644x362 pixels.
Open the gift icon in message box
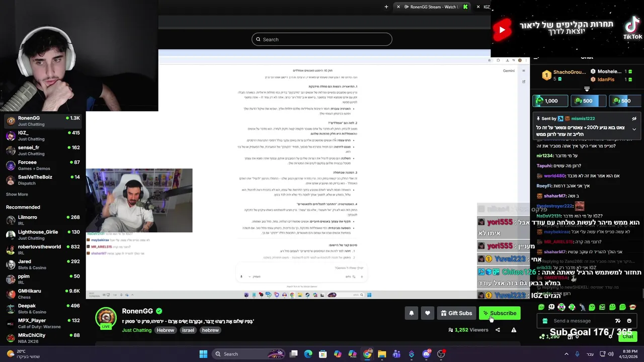pos(545,321)
